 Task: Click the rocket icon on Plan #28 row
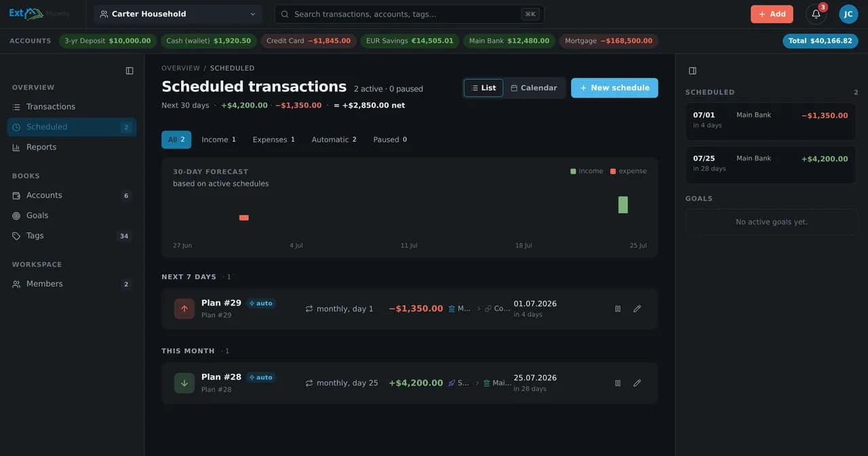pos(452,383)
